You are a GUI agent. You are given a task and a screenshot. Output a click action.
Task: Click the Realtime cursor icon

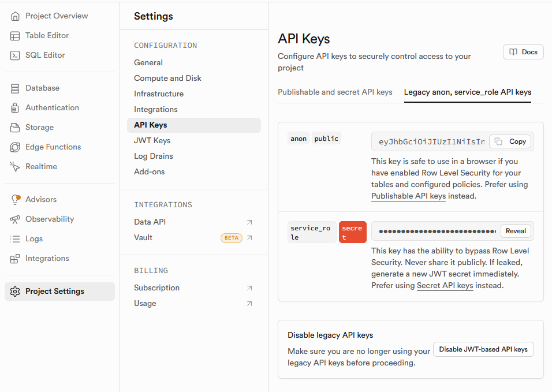[x=15, y=167]
